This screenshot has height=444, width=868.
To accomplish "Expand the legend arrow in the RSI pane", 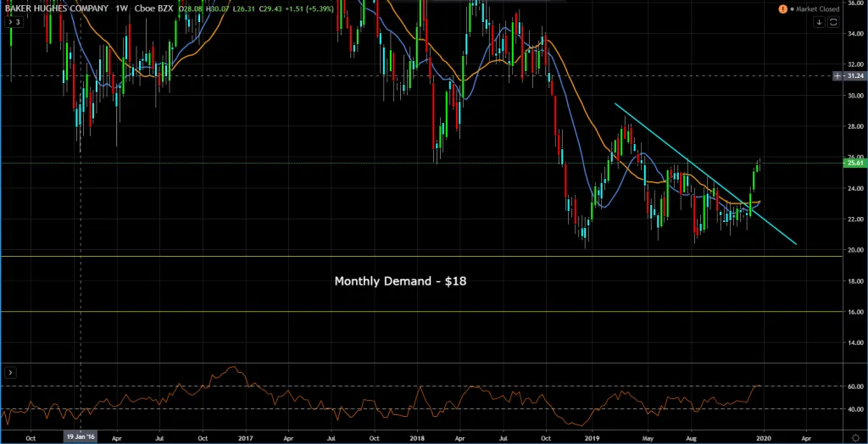I will pyautogui.click(x=10, y=373).
